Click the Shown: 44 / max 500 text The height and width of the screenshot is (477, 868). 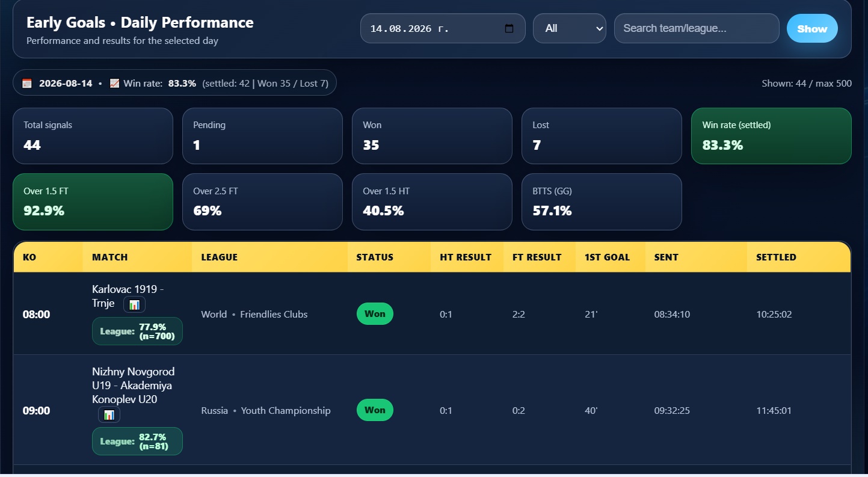click(807, 83)
